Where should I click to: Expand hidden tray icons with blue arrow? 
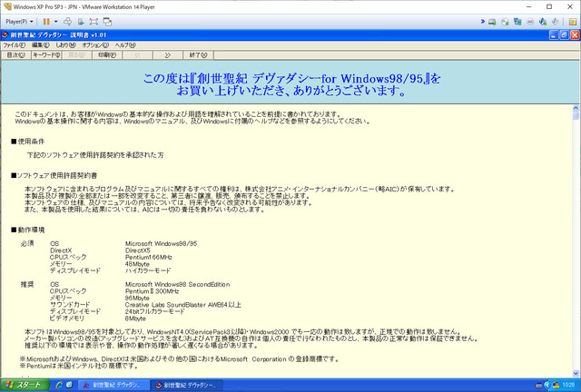tap(547, 386)
